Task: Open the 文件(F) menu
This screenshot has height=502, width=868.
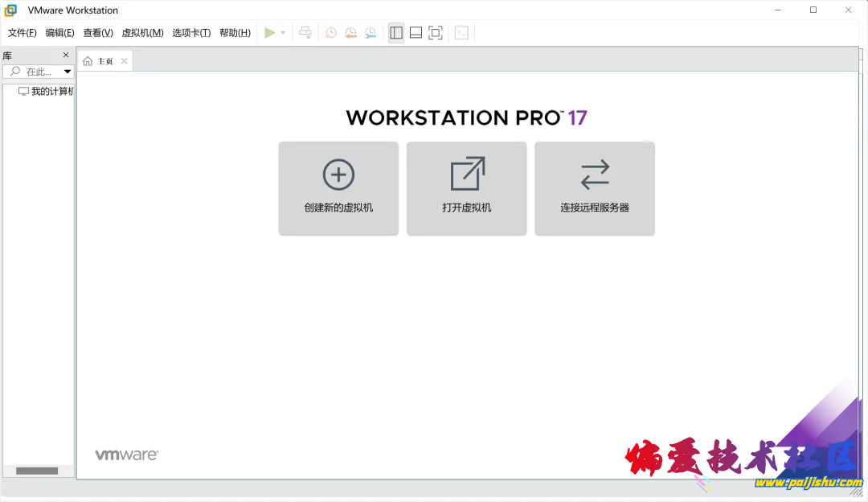Action: click(23, 33)
